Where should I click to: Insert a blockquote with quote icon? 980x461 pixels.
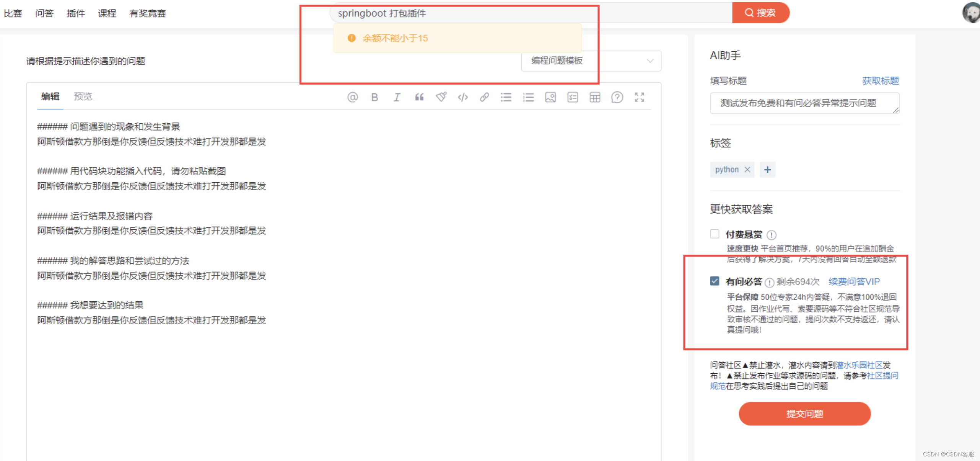[419, 97]
